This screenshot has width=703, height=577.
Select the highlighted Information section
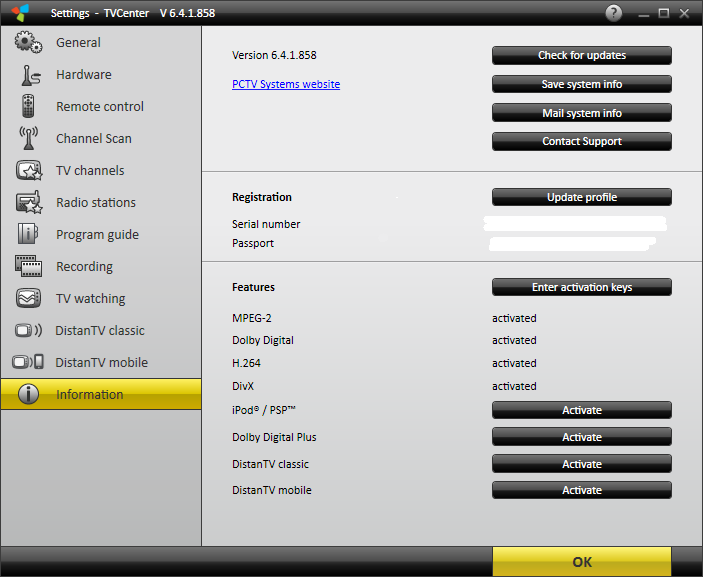tap(101, 394)
